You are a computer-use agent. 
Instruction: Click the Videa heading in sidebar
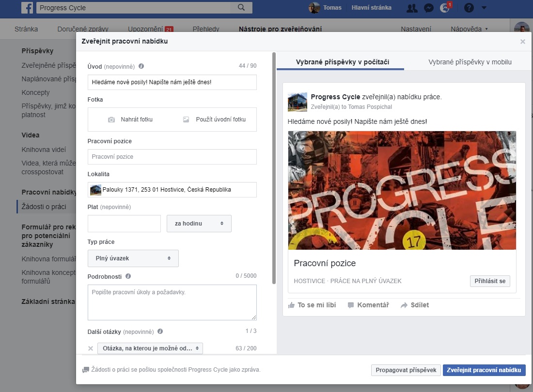[x=31, y=135]
